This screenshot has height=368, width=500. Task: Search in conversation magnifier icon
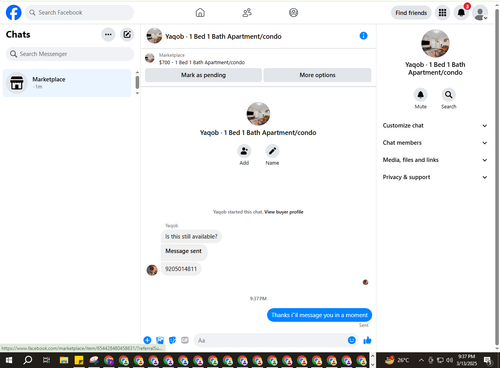(x=449, y=95)
